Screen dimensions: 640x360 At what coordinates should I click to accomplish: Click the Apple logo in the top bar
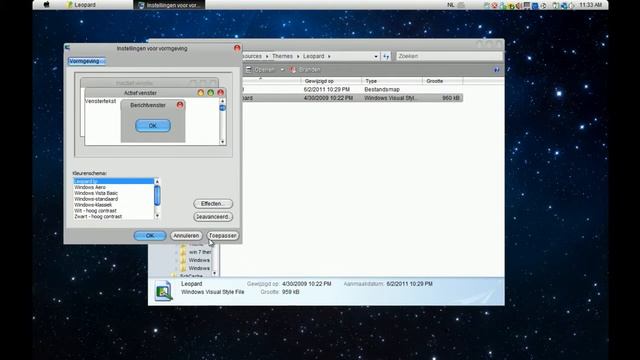47,5
